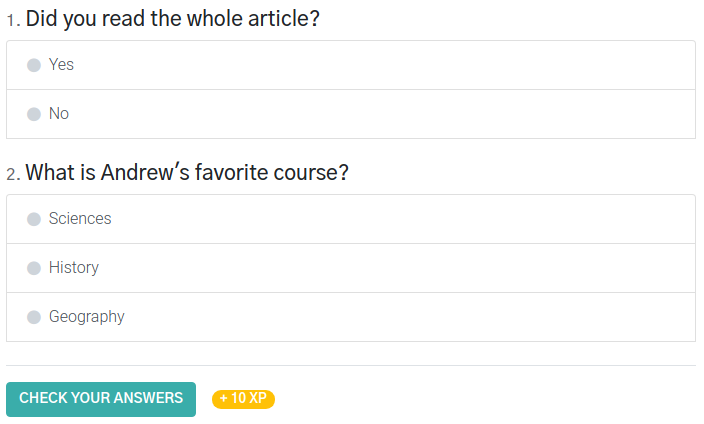The image size is (704, 424).
Task: Click the "No" answer label text
Action: 59,114
